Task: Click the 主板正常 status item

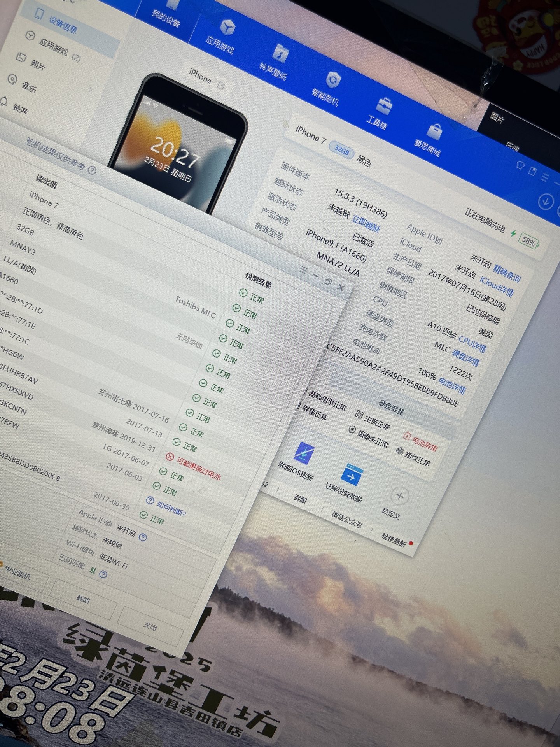Action: coord(373,420)
